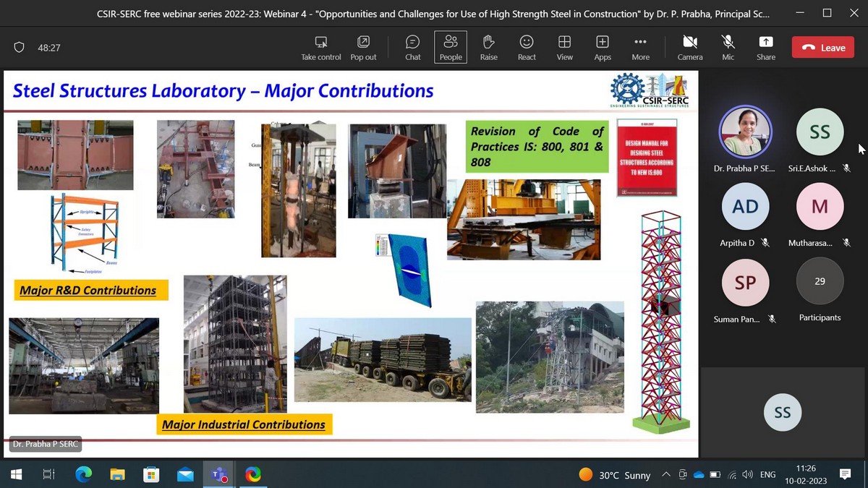The image size is (868, 488).
Task: Open Task View on taskbar
Action: [x=49, y=475]
